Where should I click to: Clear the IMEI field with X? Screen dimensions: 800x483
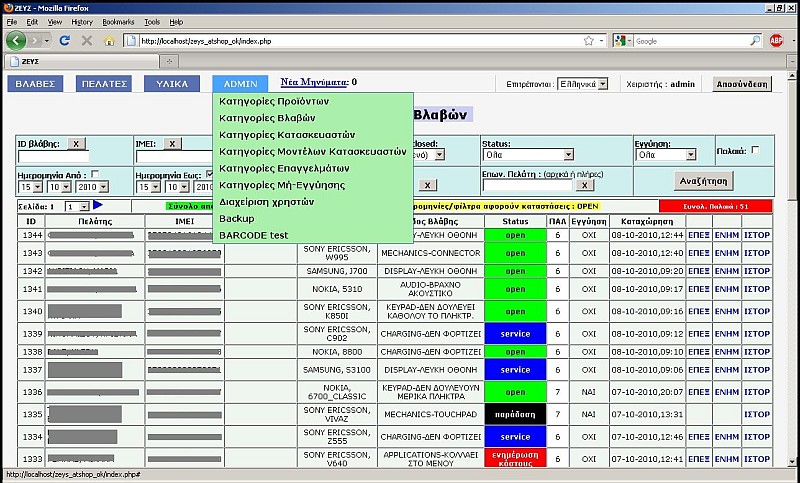(172, 144)
